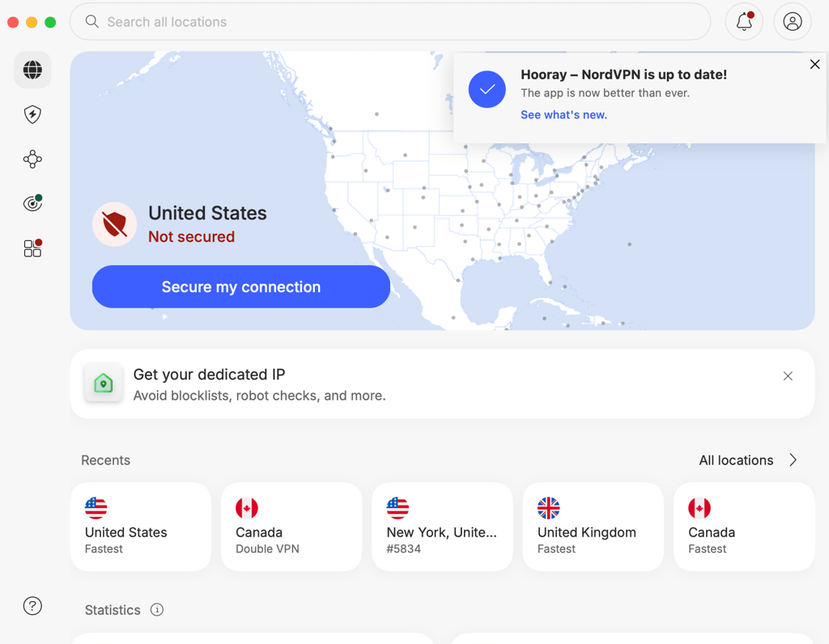This screenshot has width=829, height=644.
Task: Open Dark Web Monitor radar sidebar icon
Action: [x=32, y=203]
